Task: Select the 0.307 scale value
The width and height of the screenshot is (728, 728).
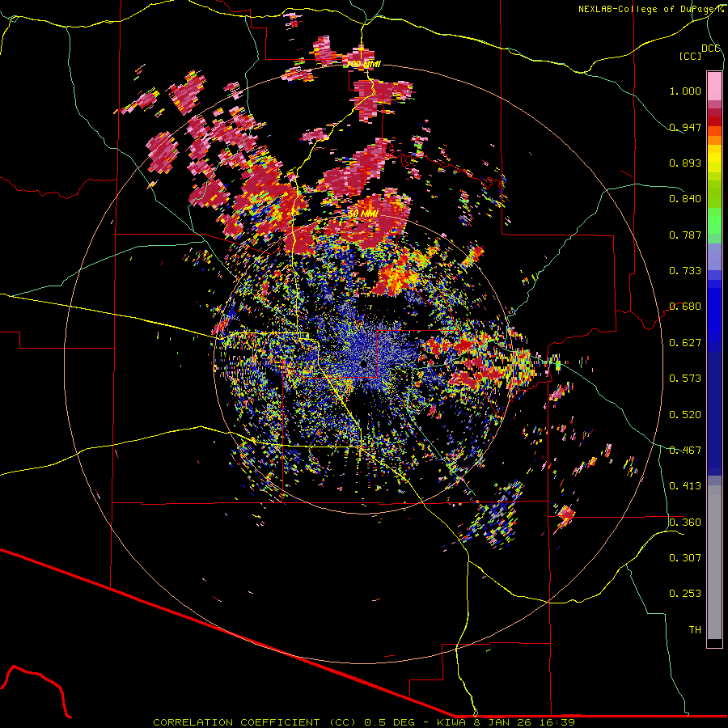Action: (x=685, y=558)
